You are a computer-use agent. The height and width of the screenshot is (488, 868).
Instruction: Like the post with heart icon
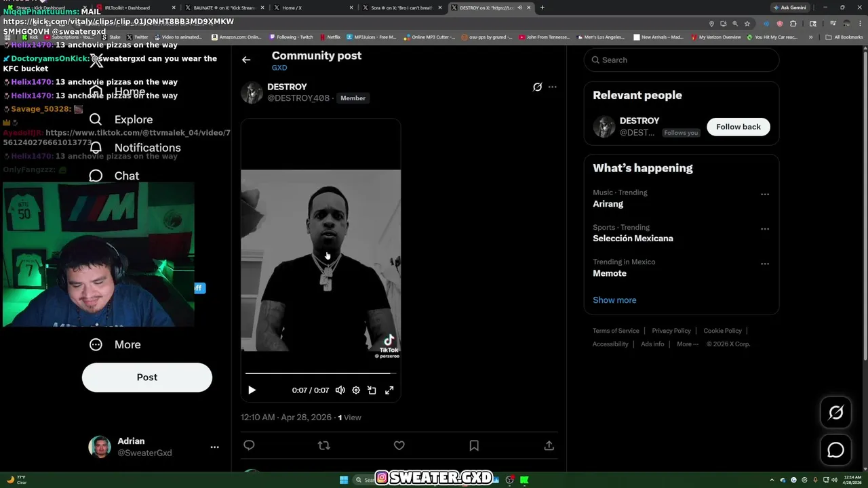click(399, 445)
